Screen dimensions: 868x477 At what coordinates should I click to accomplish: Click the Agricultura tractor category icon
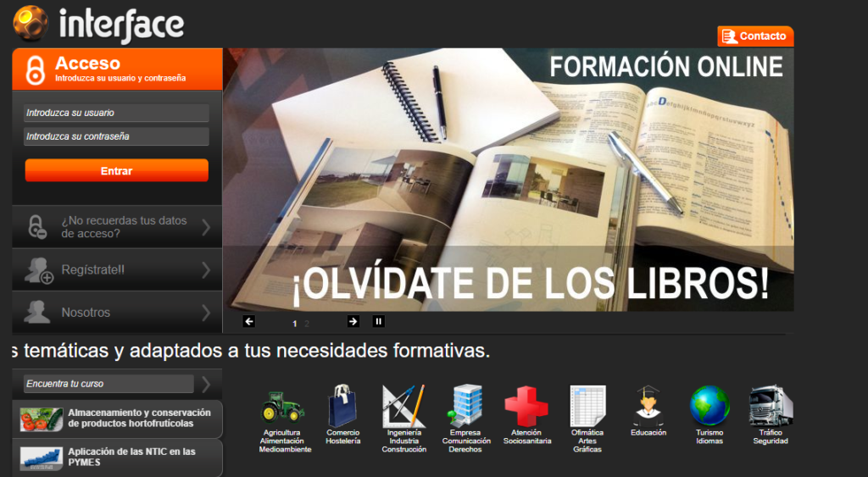tap(282, 407)
